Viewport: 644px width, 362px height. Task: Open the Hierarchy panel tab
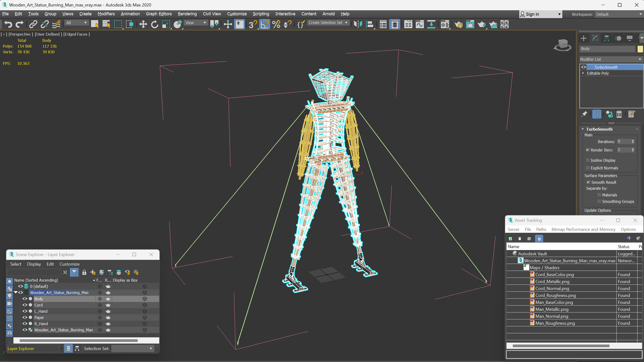(x=606, y=38)
